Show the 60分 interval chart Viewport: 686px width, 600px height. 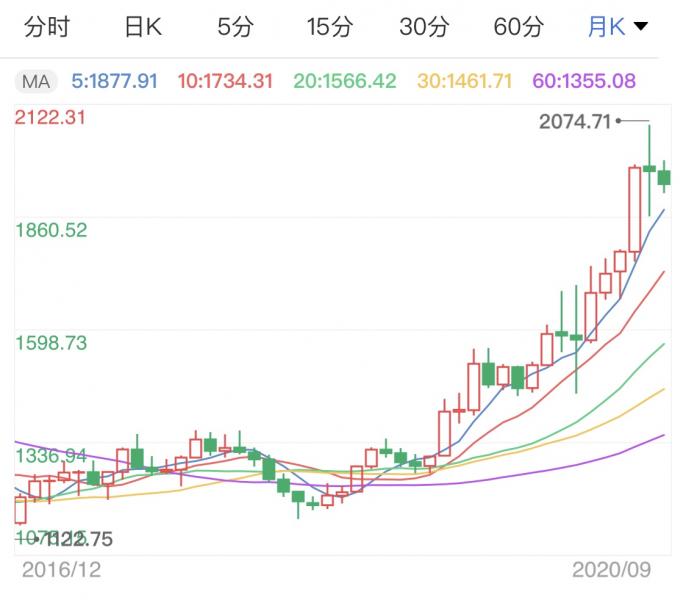click(518, 27)
